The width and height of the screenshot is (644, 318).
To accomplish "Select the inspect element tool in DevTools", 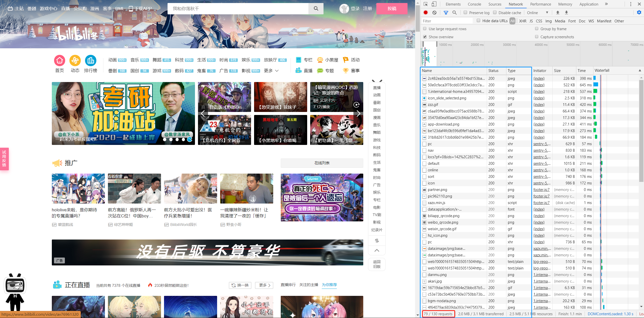I will [426, 4].
